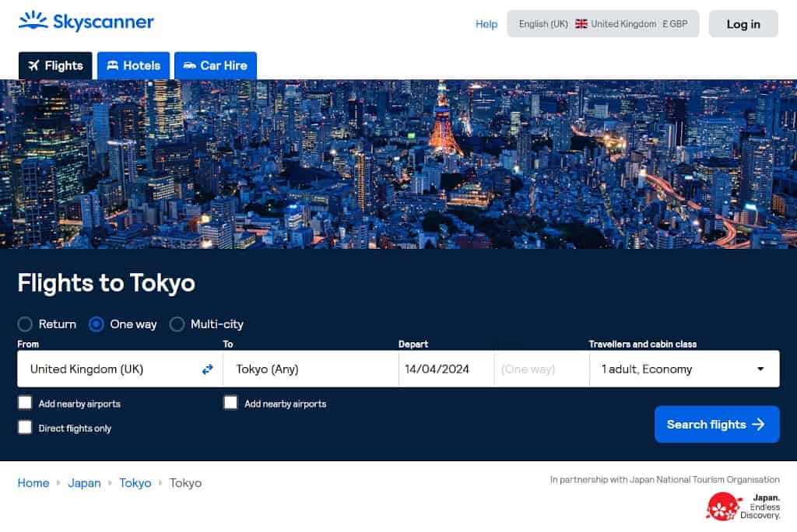Choose the Multi-city radio button
This screenshot has width=797, height=532.
coord(177,324)
